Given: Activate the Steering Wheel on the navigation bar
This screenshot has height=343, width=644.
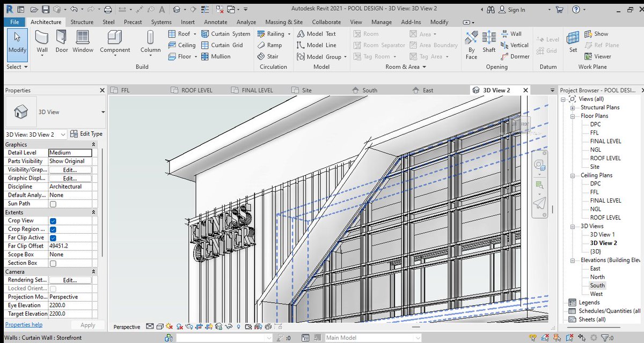Looking at the screenshot, I should [x=540, y=165].
